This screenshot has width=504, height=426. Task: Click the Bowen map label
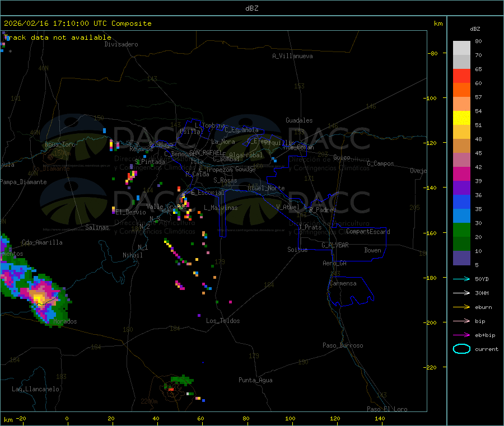[372, 250]
